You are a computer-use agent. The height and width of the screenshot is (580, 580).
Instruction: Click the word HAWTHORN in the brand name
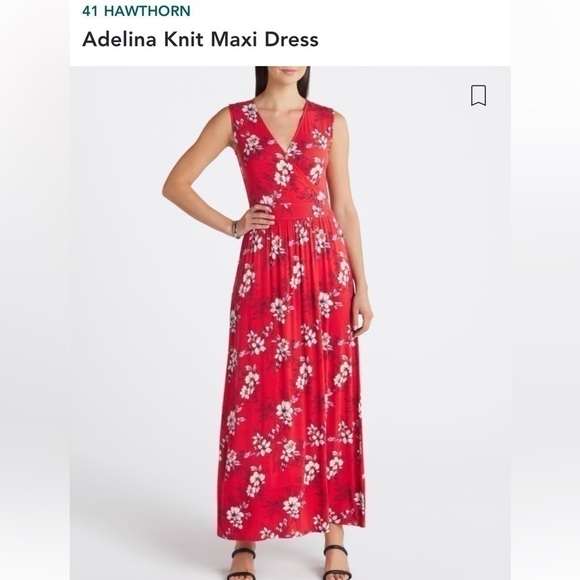pos(147,11)
